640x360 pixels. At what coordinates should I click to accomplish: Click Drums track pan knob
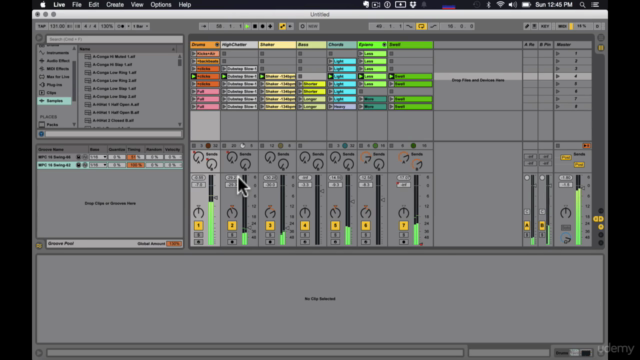tap(198, 213)
